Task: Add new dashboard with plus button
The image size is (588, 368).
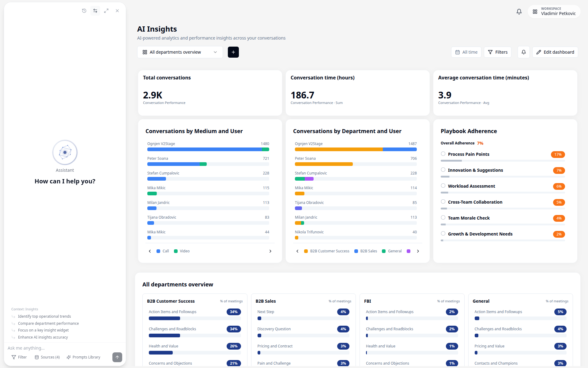Action: coord(233,52)
